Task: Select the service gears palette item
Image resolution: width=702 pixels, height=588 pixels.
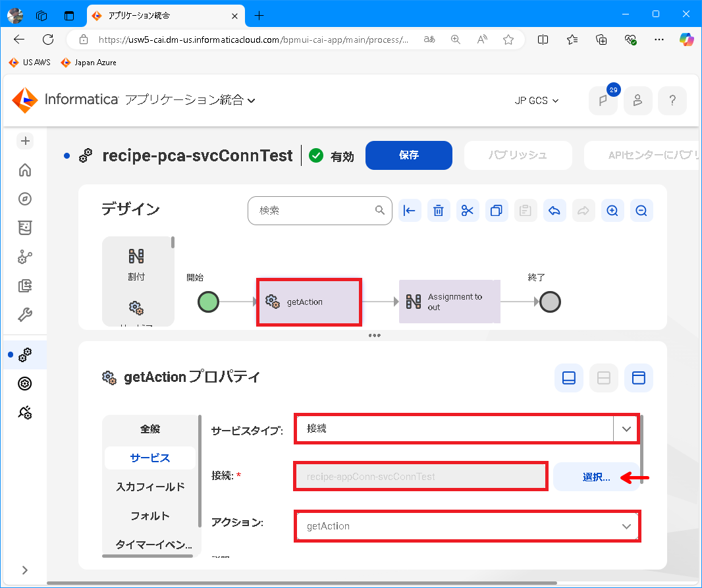Action: coord(136,308)
